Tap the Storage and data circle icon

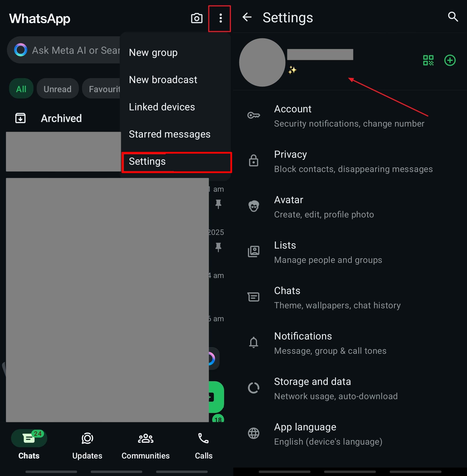254,388
